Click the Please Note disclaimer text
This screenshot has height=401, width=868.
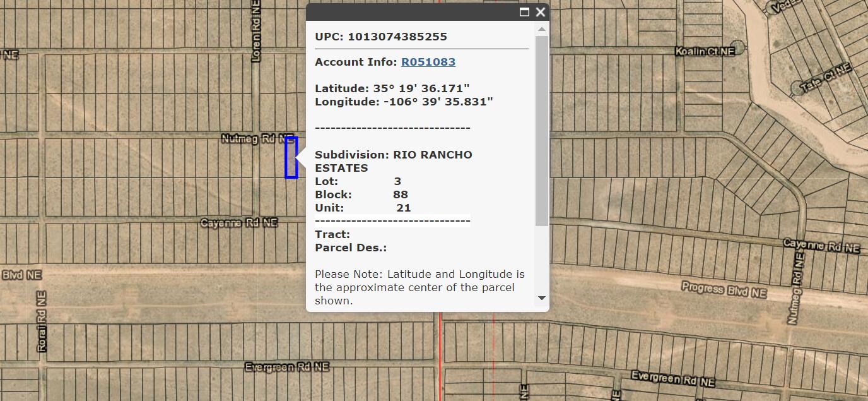click(x=419, y=287)
